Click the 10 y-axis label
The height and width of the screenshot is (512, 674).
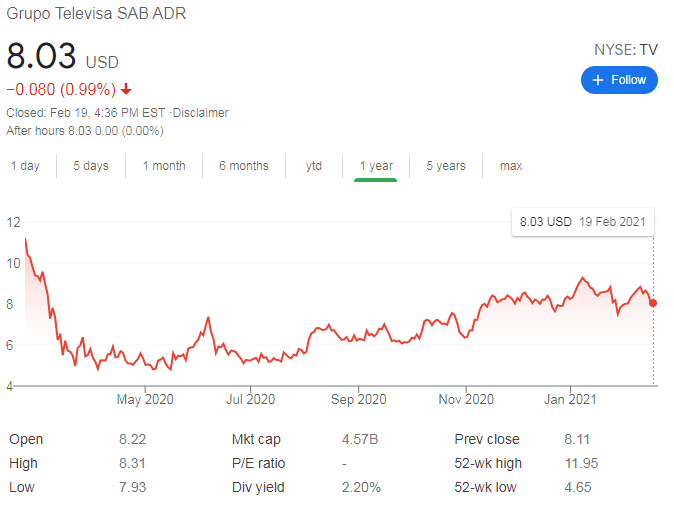[13, 263]
